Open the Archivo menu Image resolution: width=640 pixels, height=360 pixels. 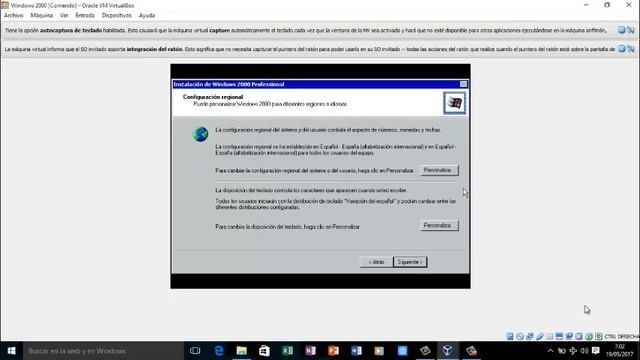click(x=13, y=15)
